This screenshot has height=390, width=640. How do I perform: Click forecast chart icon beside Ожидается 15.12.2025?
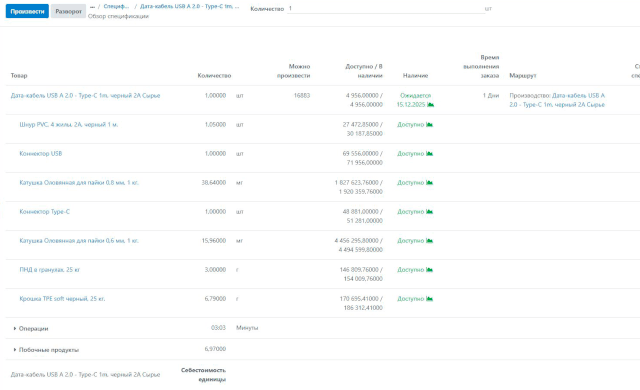tap(430, 105)
